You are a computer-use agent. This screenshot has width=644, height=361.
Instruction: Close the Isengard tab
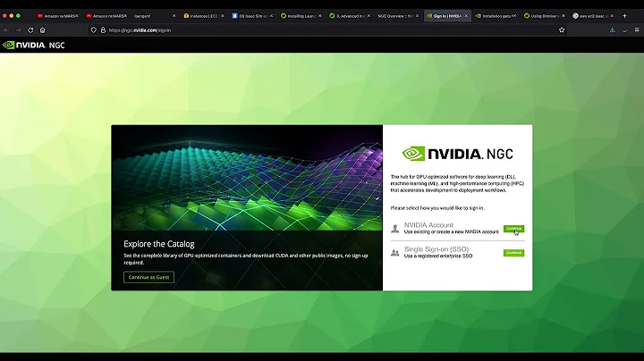coord(174,16)
